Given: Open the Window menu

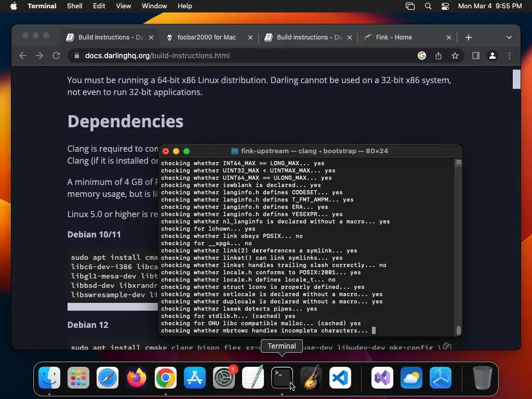Looking at the screenshot, I should pyautogui.click(x=154, y=6).
